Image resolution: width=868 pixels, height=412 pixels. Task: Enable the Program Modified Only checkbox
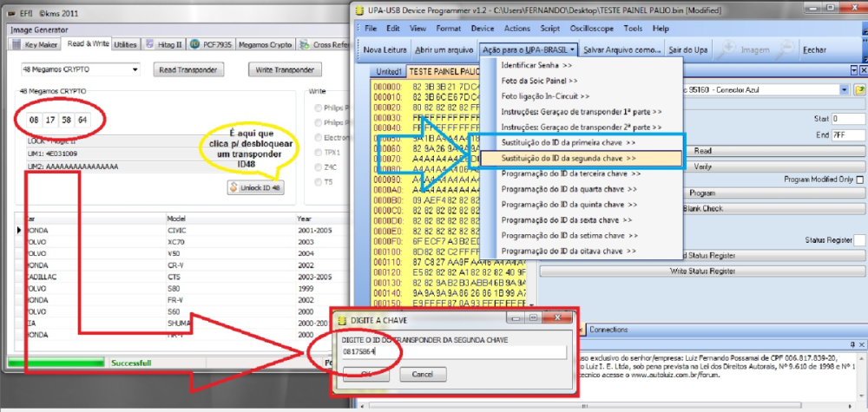pyautogui.click(x=859, y=180)
